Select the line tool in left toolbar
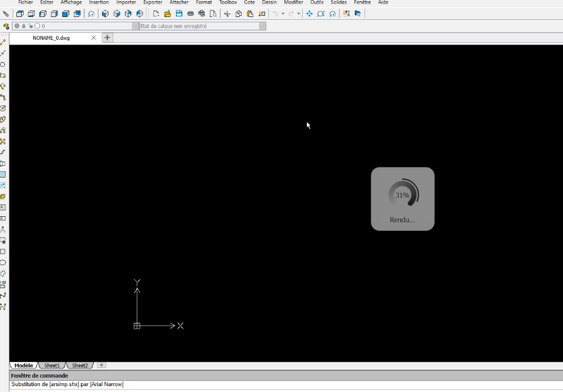This screenshot has width=563, height=392. click(x=3, y=42)
